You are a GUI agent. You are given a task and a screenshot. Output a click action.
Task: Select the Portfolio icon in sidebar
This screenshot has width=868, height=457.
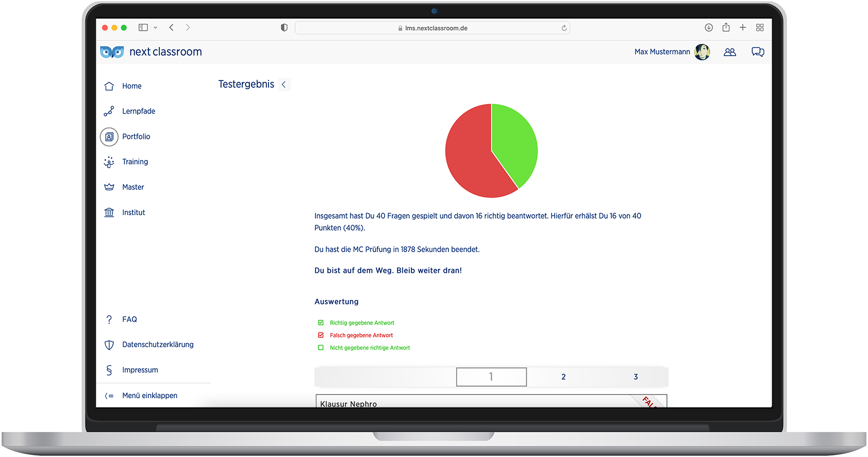(109, 137)
